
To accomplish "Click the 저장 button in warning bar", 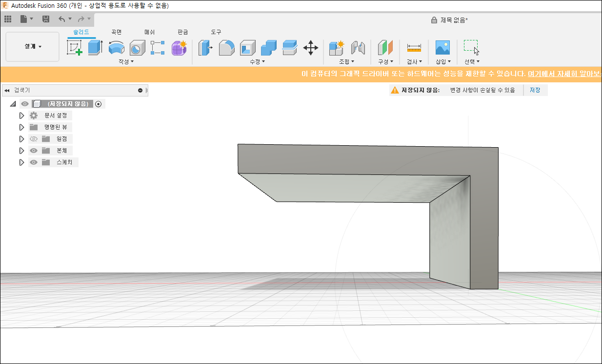I will click(535, 90).
